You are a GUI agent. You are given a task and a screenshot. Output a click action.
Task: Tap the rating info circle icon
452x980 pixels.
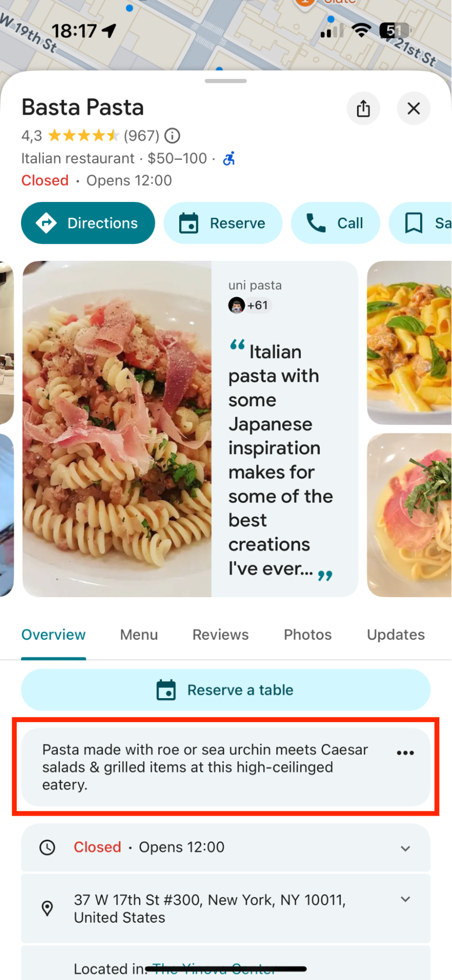click(x=172, y=135)
